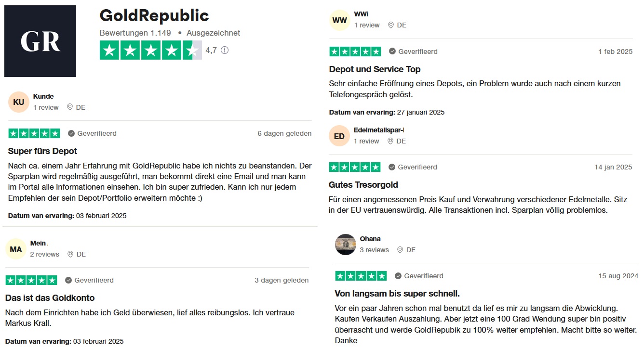644x349 pixels.
Task: Open the GoldRepublic company title
Action: pos(154,16)
